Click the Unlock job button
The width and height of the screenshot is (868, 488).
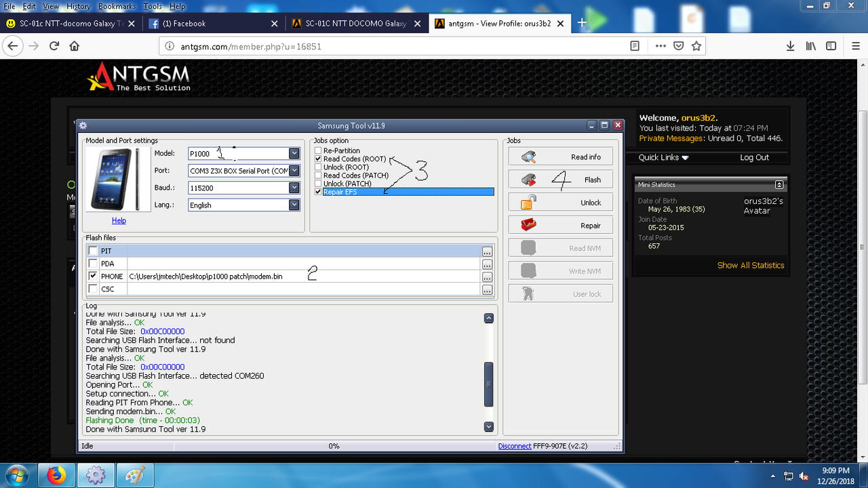(x=561, y=203)
